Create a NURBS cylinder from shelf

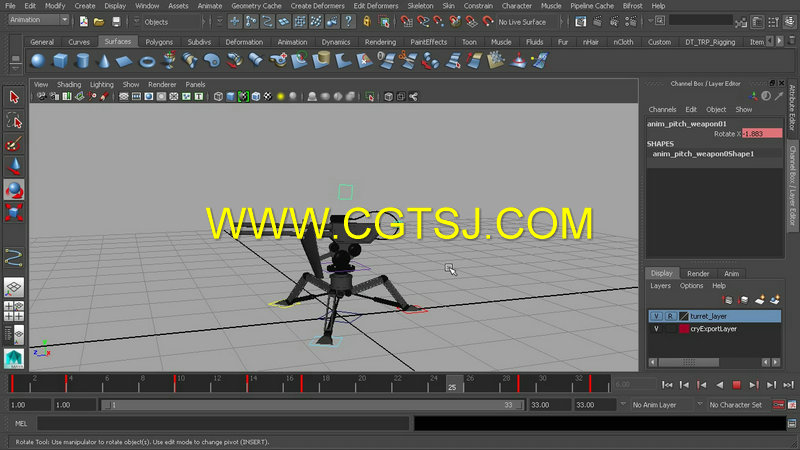pos(82,61)
